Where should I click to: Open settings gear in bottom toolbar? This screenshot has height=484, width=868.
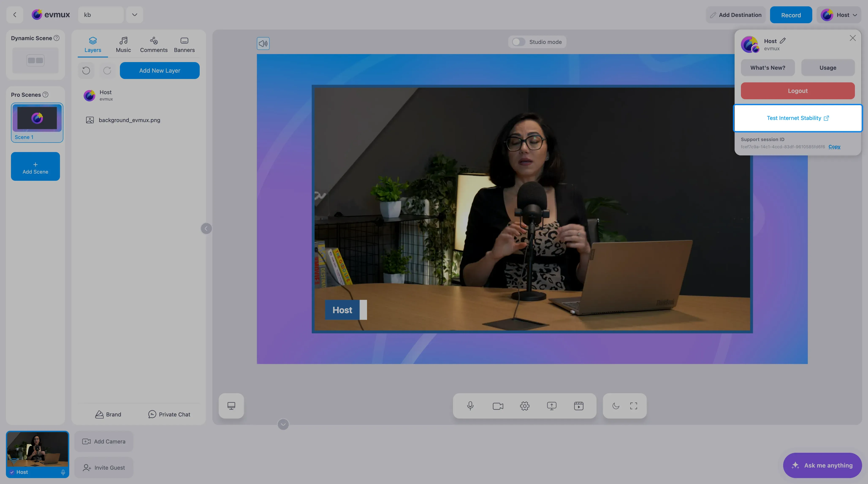[x=525, y=406]
